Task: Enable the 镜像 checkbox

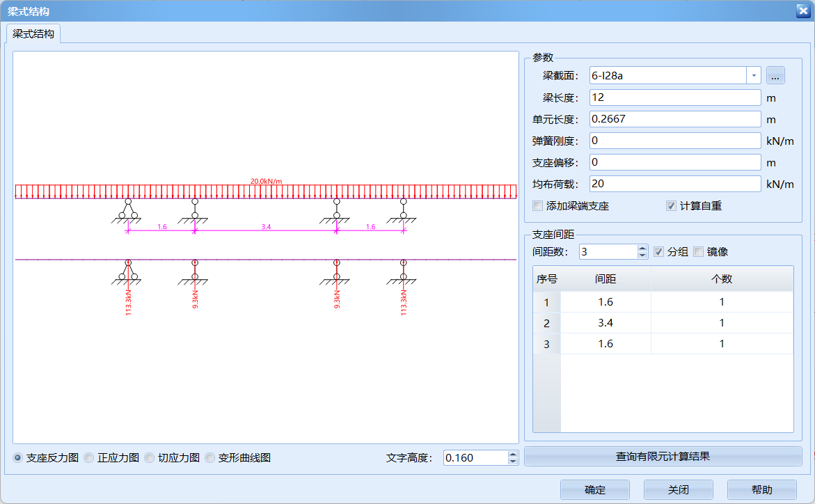Action: tap(699, 252)
